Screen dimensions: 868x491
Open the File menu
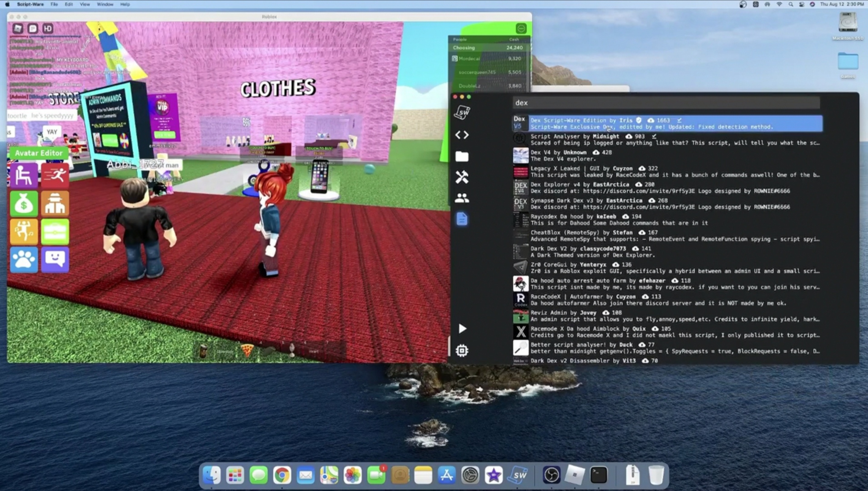(x=54, y=4)
